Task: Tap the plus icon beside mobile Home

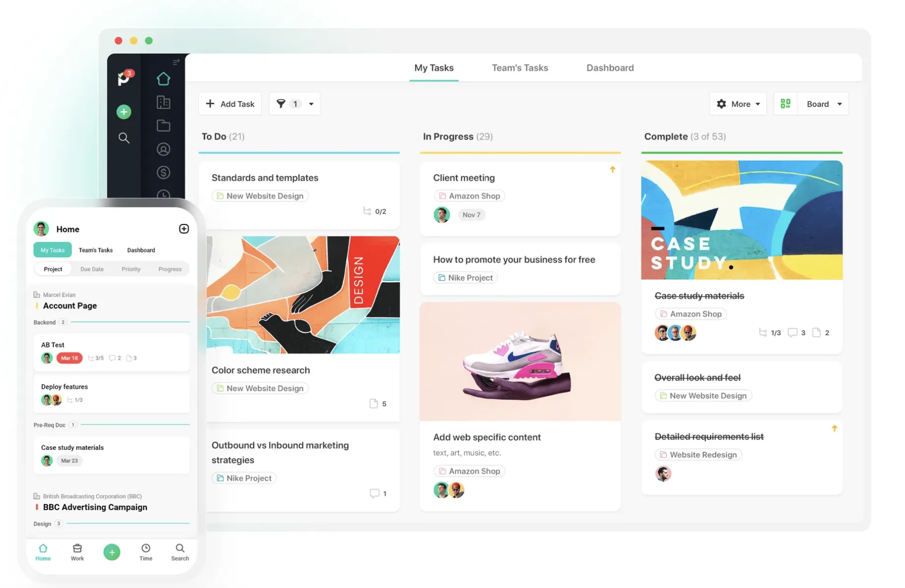Action: (184, 229)
